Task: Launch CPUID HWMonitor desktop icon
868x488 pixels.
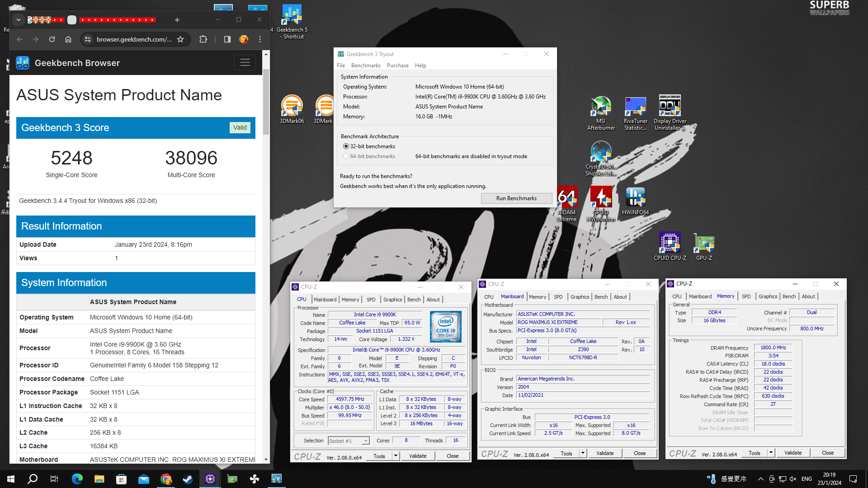Action: 601,204
